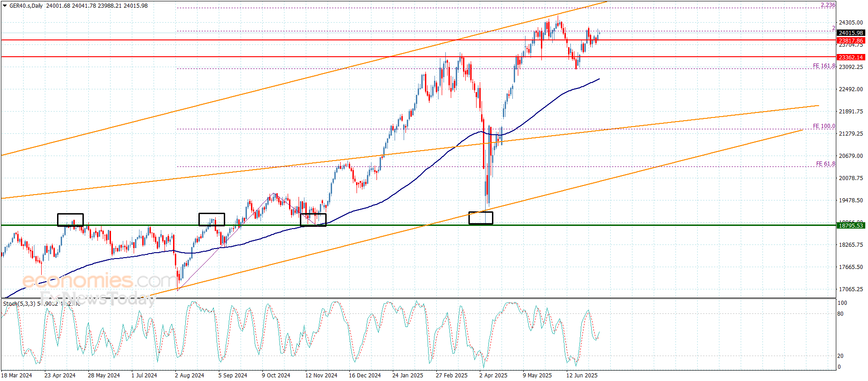
Task: Select the red price tag 23362.14
Action: 850,57
